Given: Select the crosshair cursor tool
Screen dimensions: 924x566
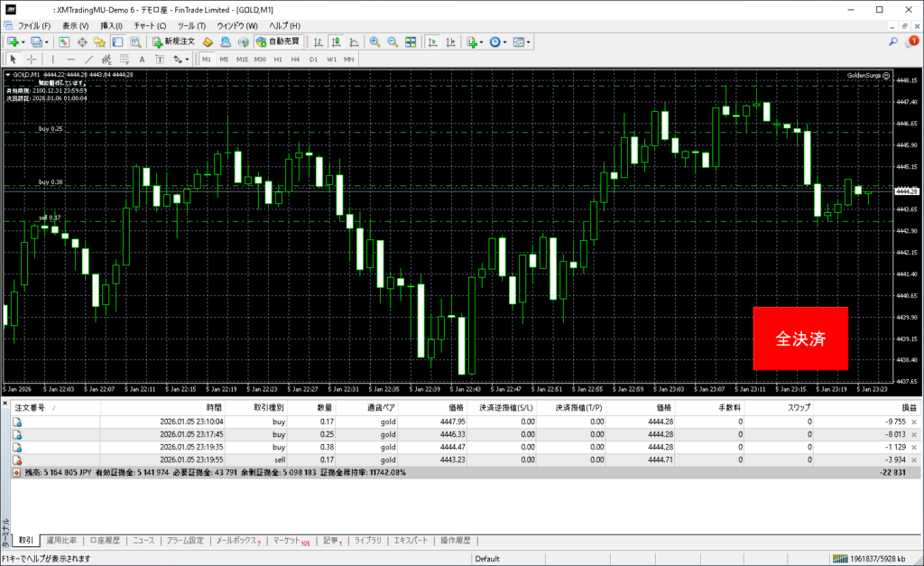Looking at the screenshot, I should coord(32,59).
